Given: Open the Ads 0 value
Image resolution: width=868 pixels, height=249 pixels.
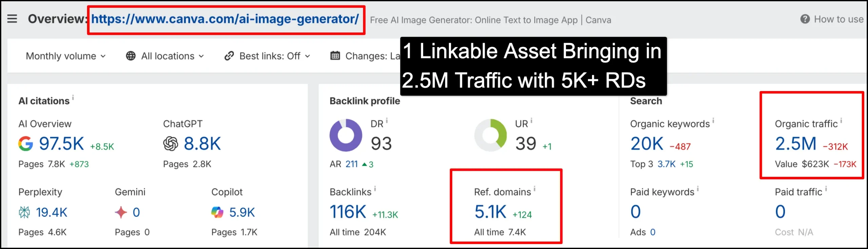Looking at the screenshot, I should pos(653,232).
